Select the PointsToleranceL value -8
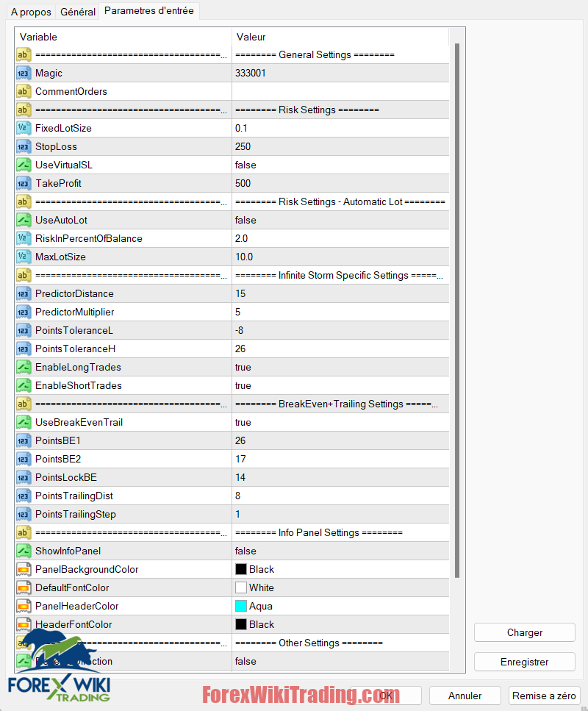 (340, 331)
